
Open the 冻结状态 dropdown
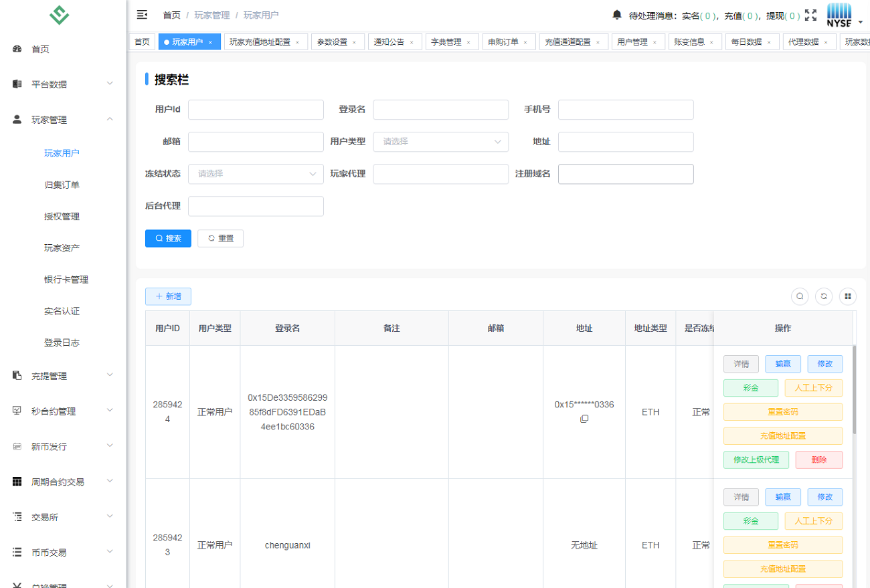(256, 174)
